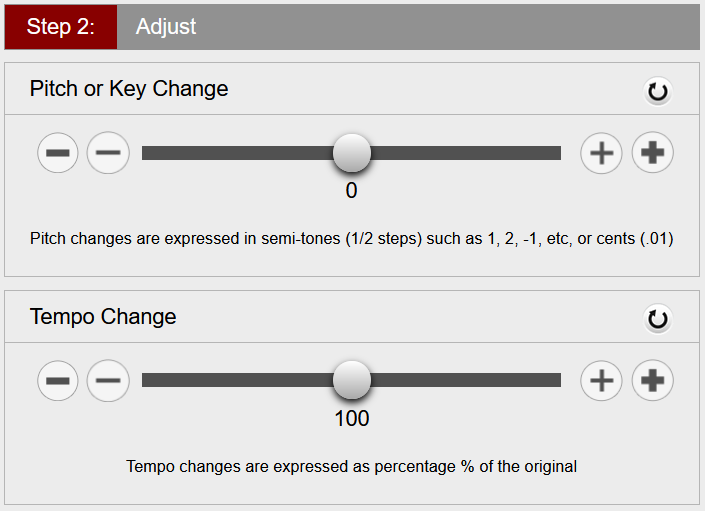This screenshot has height=511, width=705.
Task: Raise pitch with the bold plus button
Action: pos(652,153)
